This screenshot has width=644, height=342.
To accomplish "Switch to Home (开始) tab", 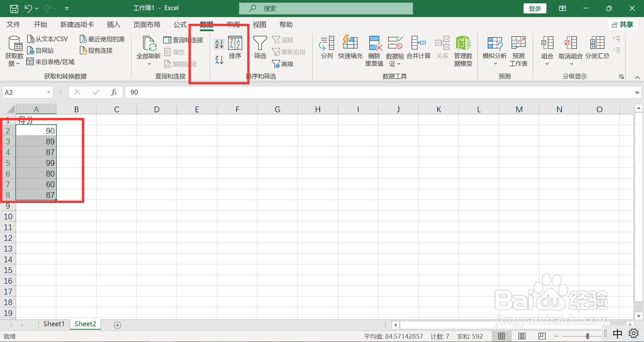I will point(41,24).
